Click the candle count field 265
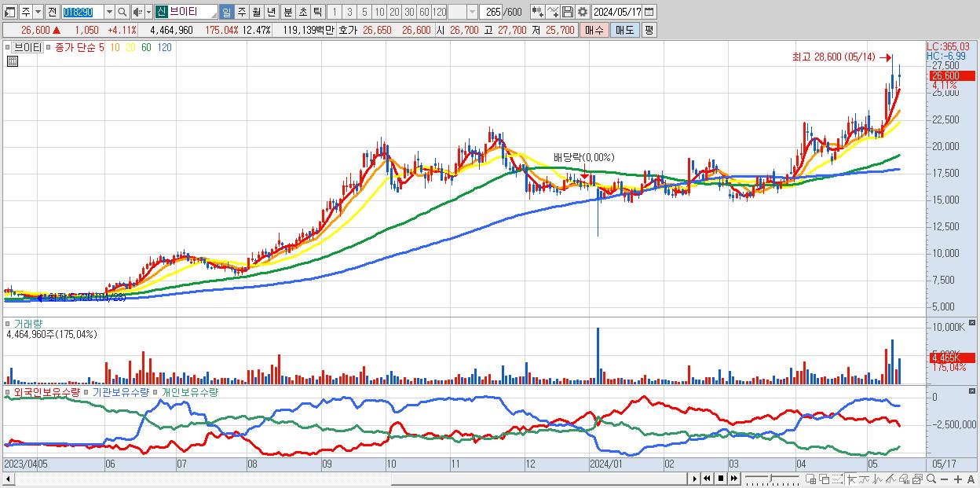This screenshot has height=488, width=980. 491,12
